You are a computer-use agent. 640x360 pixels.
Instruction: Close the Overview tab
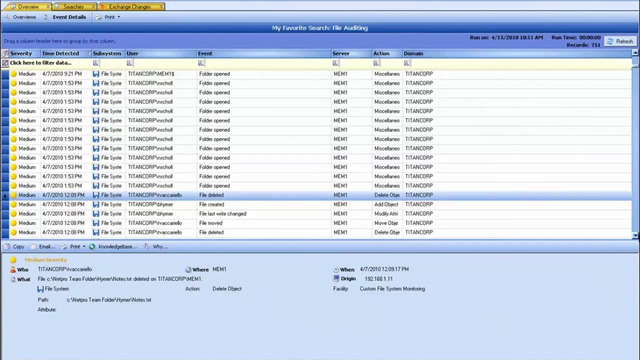pos(48,7)
